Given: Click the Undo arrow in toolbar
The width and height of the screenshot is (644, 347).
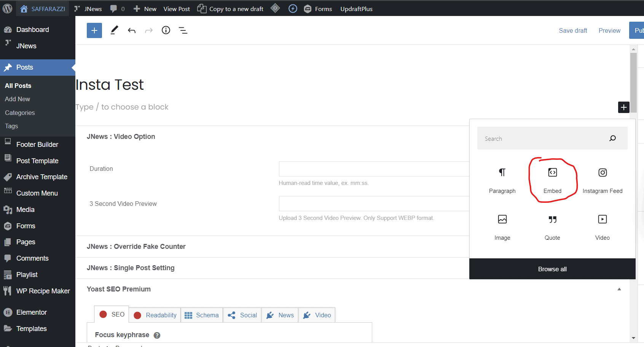Looking at the screenshot, I should click(x=132, y=30).
